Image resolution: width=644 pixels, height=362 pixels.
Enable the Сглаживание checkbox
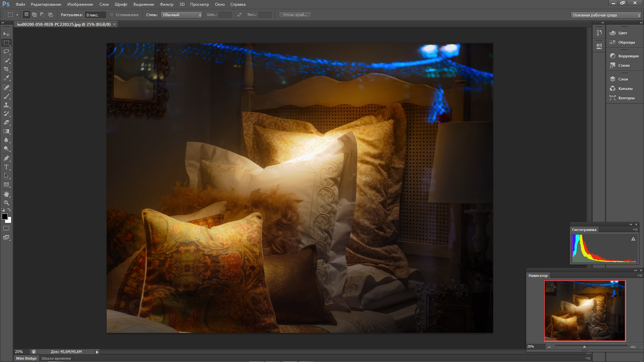[x=112, y=15]
